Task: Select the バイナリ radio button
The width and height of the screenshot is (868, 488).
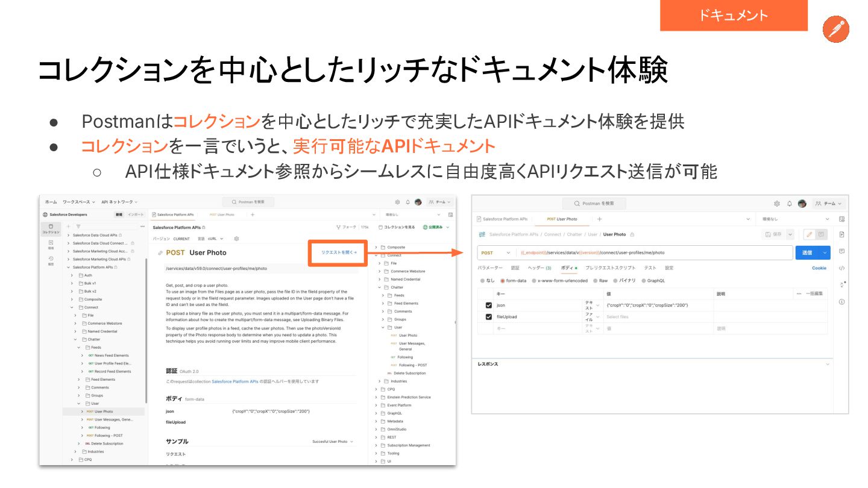Action: (x=615, y=281)
